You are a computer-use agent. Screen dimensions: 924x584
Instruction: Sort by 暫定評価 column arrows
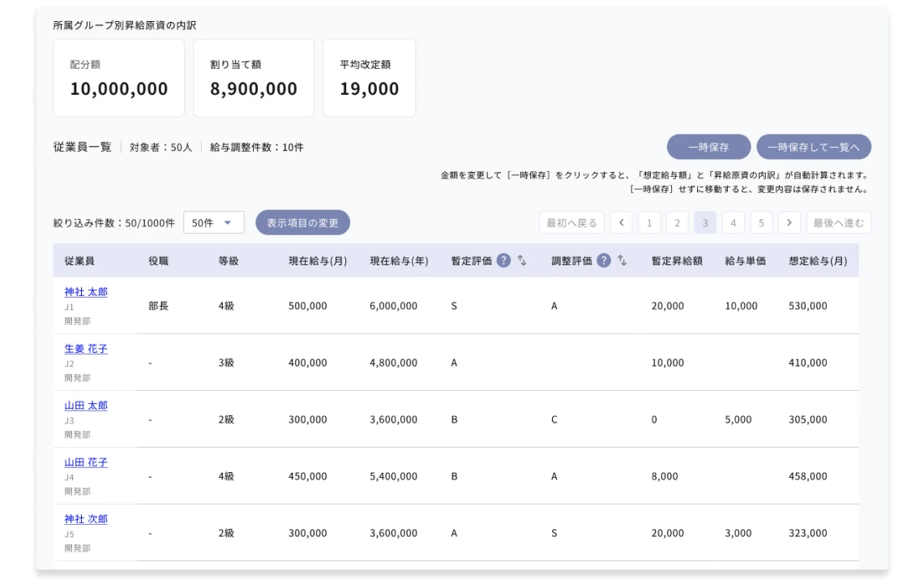pyautogui.click(x=521, y=260)
